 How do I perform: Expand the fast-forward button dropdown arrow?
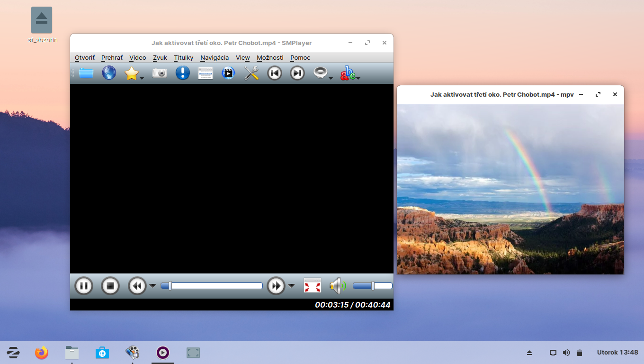(291, 286)
